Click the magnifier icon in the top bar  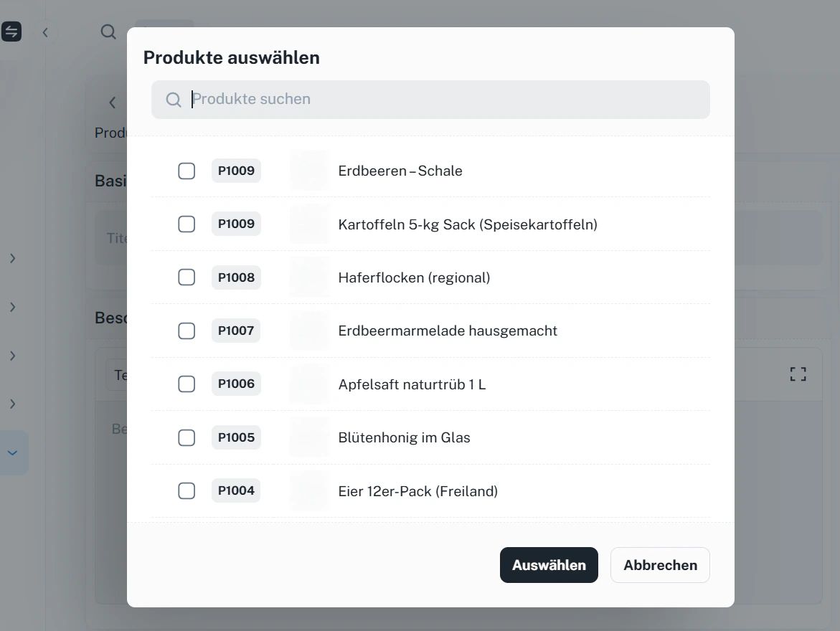pyautogui.click(x=108, y=32)
